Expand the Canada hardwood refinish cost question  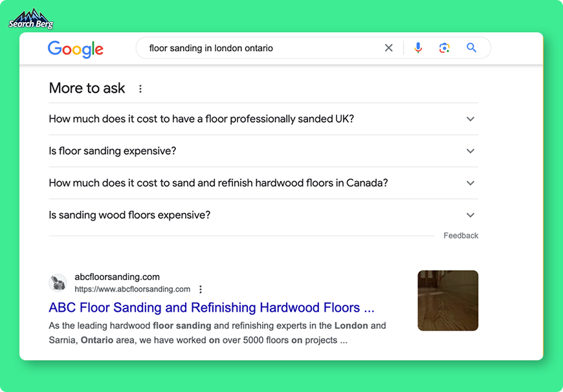(263, 183)
